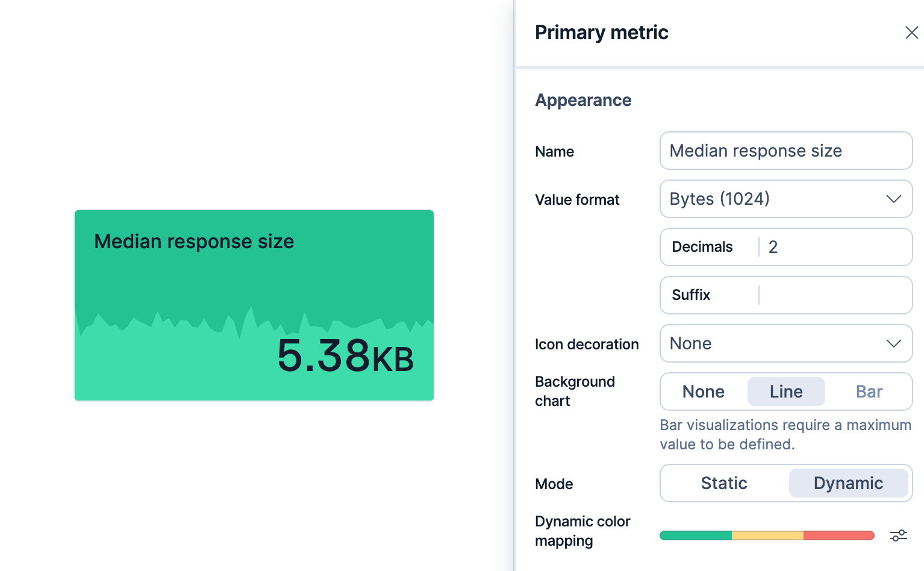Screen dimensions: 924x571
Task: Select Line background chart option
Action: [786, 392]
